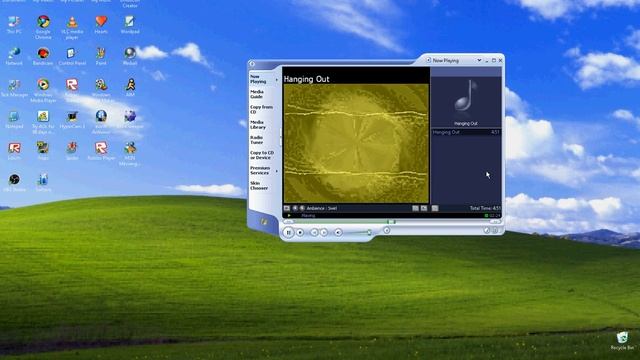Viewport: 640px width, 360px height.
Task: Select 'Hanging Out' row in the playlist
Action: (x=466, y=132)
